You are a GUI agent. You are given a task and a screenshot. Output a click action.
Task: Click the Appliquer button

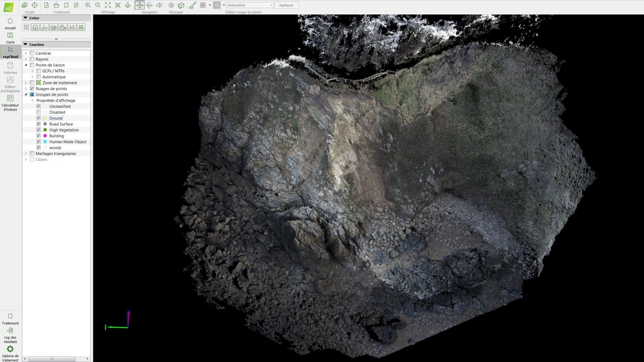286,5
